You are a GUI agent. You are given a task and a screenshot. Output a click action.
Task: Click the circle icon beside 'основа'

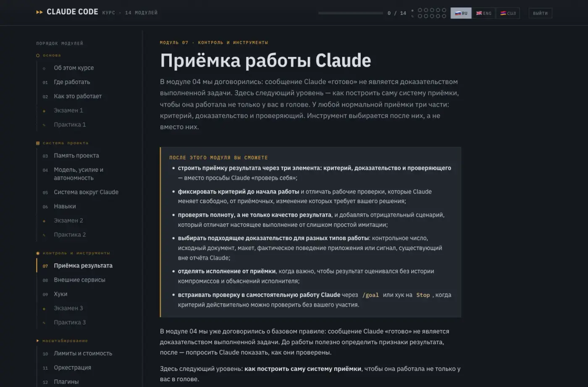pos(38,55)
